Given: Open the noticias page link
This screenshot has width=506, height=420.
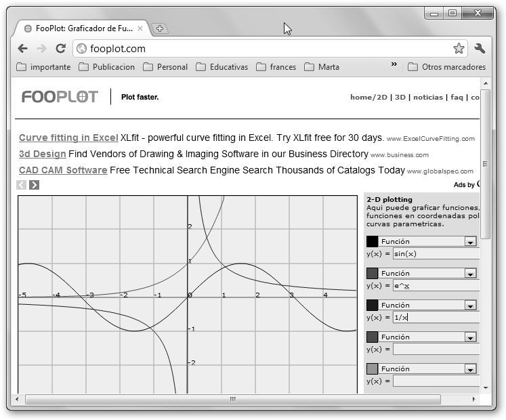Looking at the screenshot, I should pos(427,97).
